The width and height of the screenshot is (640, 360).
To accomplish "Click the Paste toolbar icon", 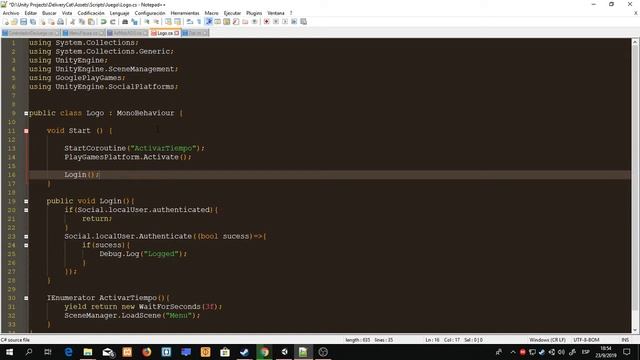I will 91,22.
